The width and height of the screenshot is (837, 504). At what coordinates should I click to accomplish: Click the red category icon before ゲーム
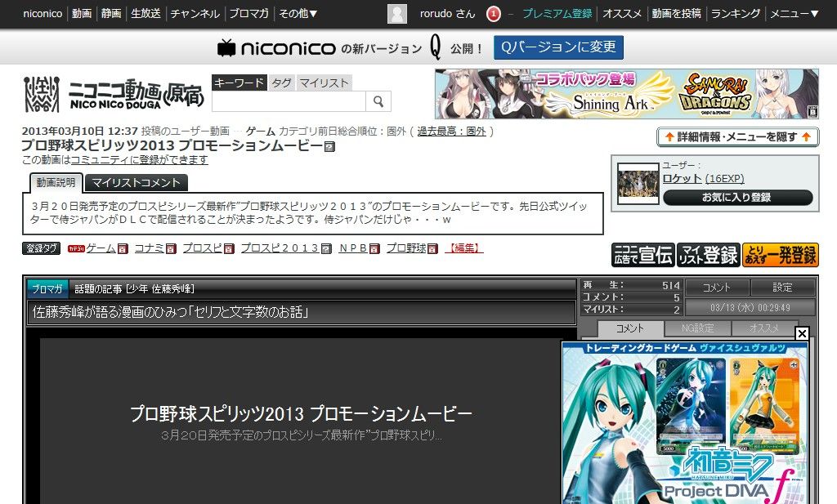tap(76, 248)
